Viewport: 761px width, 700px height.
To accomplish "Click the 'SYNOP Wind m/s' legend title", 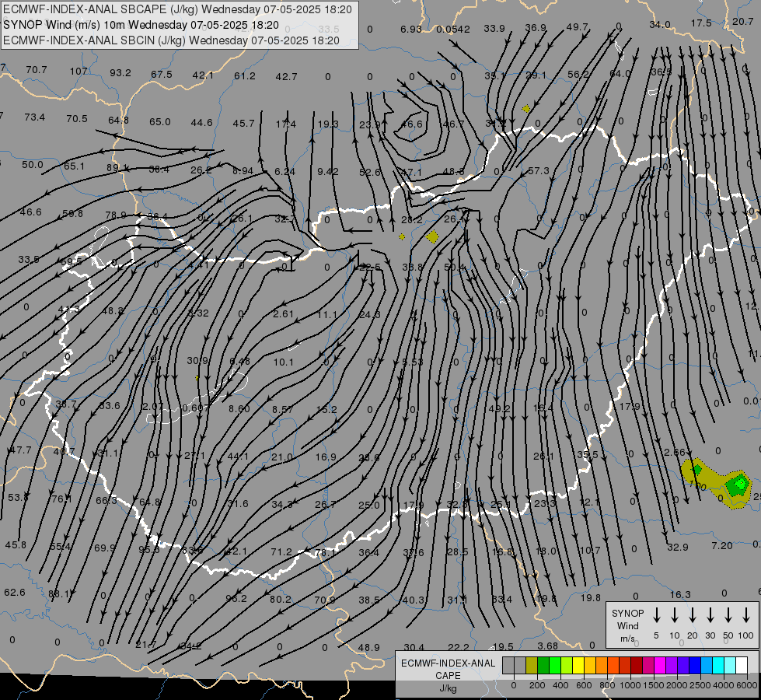I will point(627,625).
